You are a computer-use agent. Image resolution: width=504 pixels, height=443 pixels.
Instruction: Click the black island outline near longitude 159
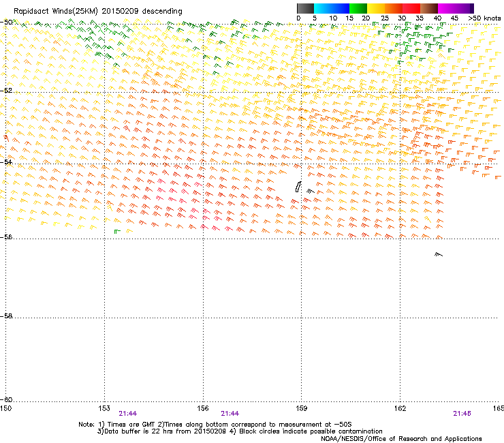(x=298, y=187)
